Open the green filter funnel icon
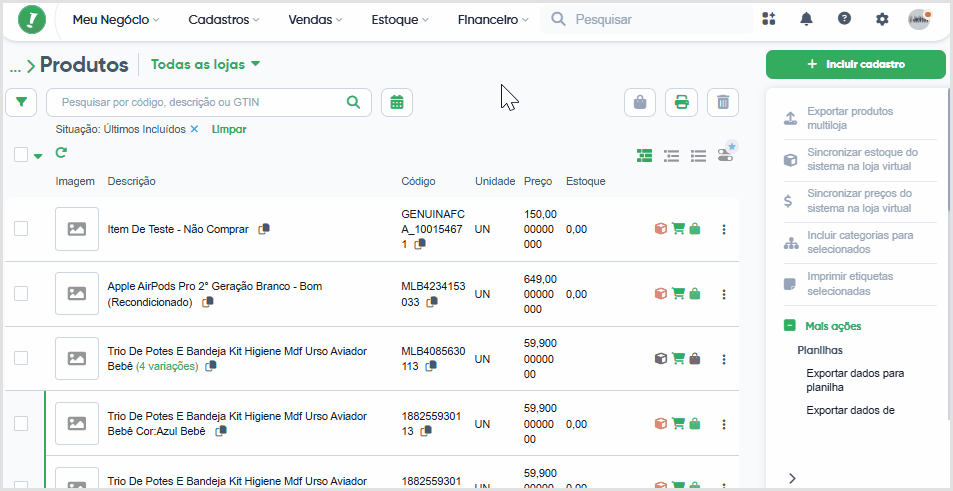The width and height of the screenshot is (953, 491). click(x=21, y=103)
